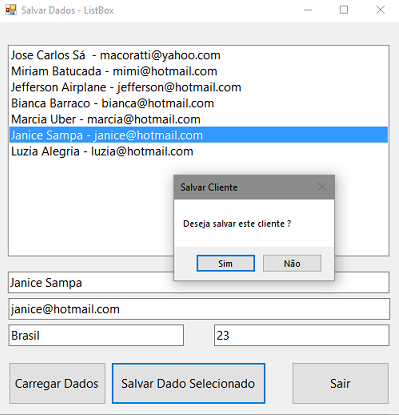
Task: Click the Salvar Cliente dialog title
Action: point(209,187)
